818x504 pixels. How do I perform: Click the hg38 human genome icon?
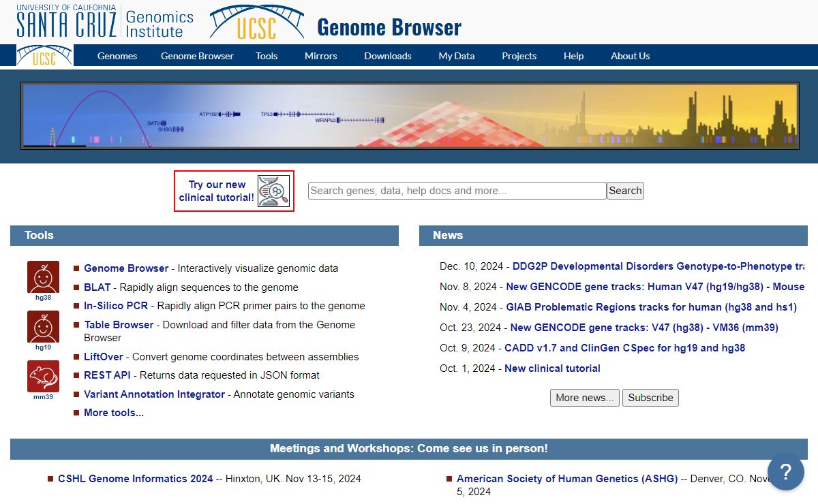pos(43,277)
